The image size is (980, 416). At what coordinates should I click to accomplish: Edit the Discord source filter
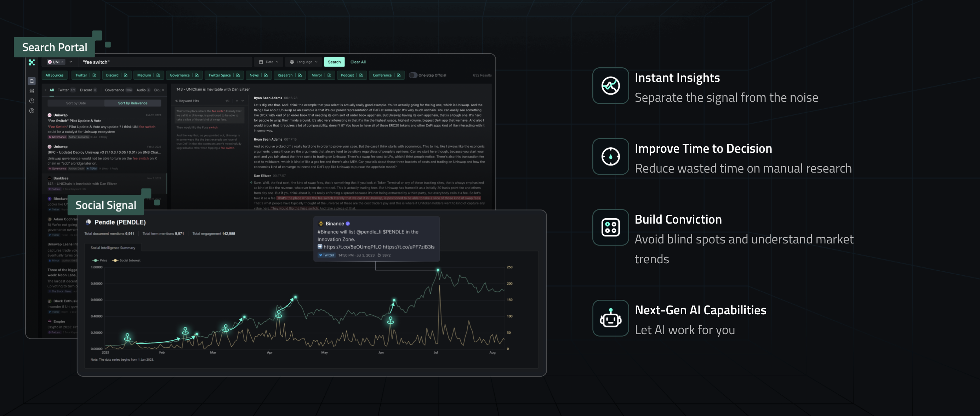[126, 75]
